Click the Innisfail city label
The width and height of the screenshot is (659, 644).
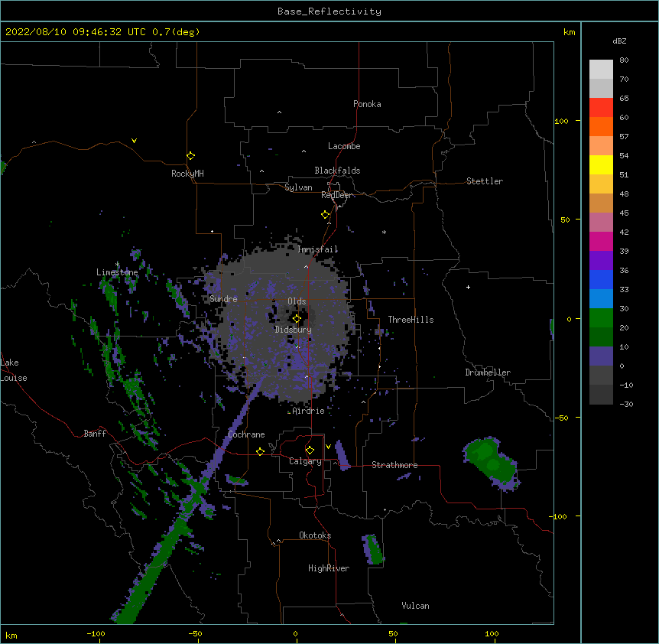click(317, 249)
